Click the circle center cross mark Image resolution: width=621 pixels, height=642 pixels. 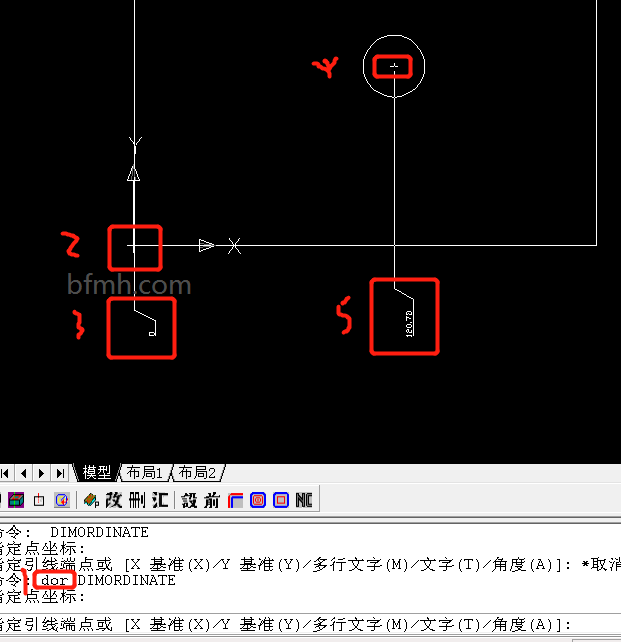tap(394, 66)
